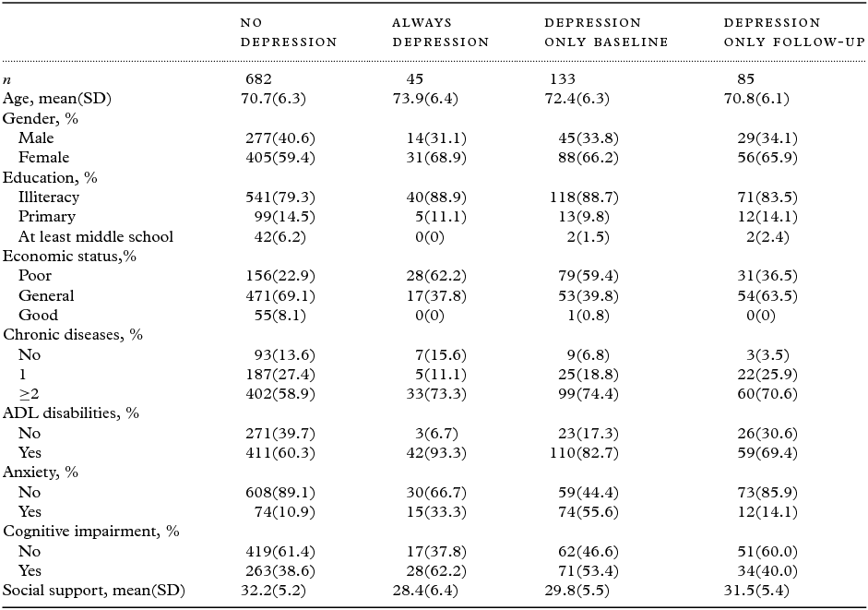The height and width of the screenshot is (610, 868).
Task: Click the "At least middle school" row label
Action: 96,236
